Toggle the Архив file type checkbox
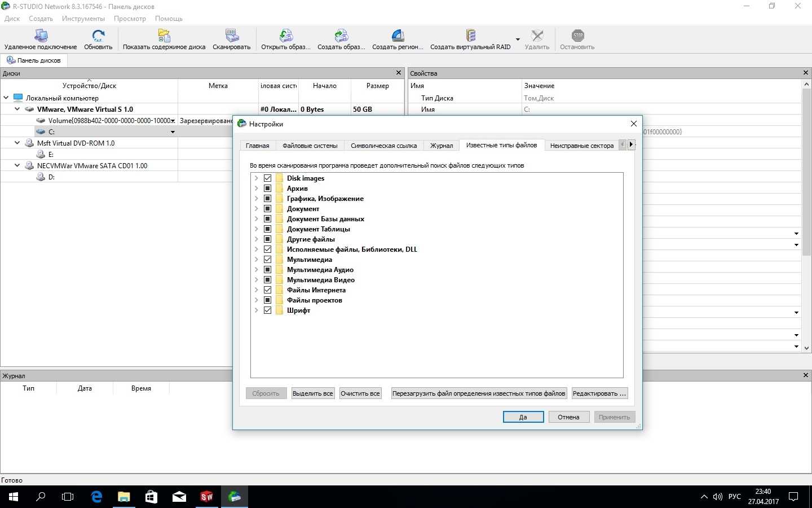 click(x=268, y=189)
